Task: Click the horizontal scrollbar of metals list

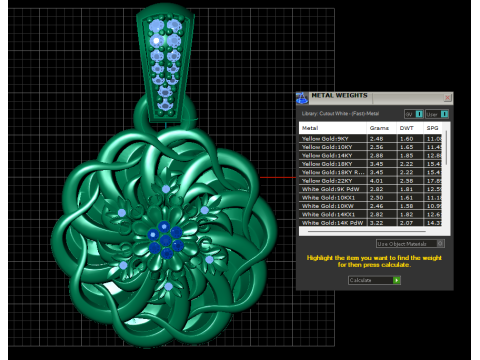Action: [x=367, y=231]
